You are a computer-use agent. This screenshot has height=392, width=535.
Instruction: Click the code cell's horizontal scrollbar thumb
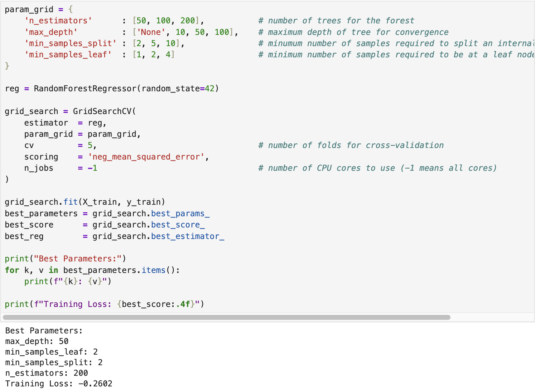(226, 317)
